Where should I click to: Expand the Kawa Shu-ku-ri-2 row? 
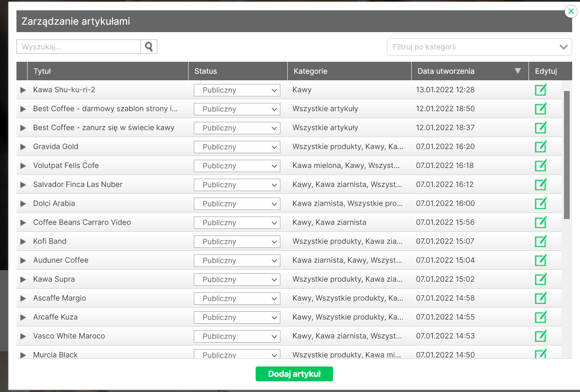coord(23,90)
